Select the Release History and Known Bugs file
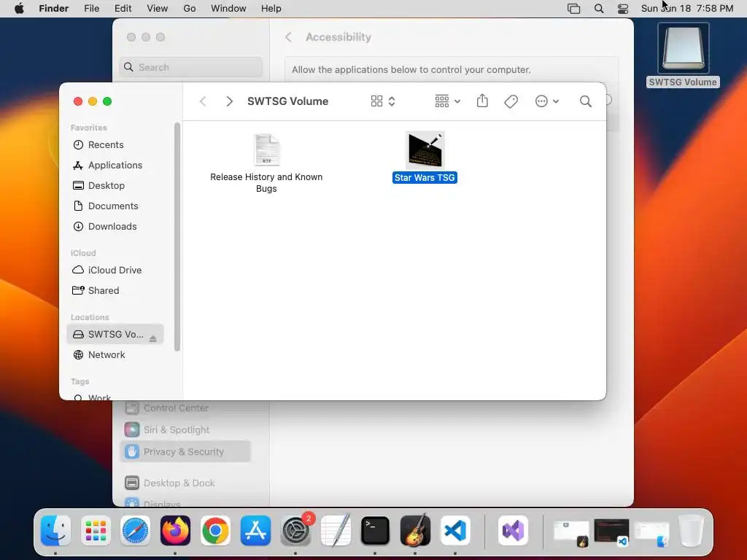 coord(266,163)
